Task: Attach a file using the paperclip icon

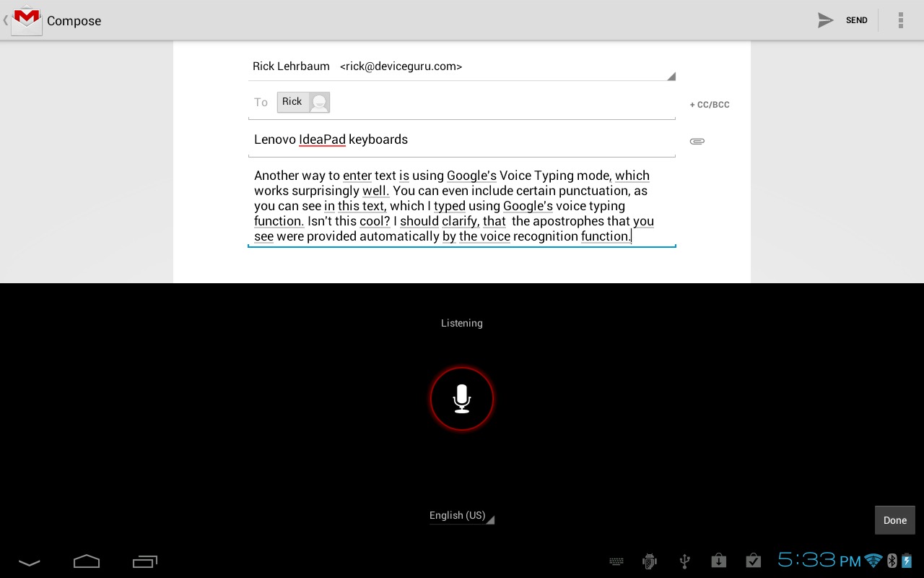Action: tap(697, 141)
